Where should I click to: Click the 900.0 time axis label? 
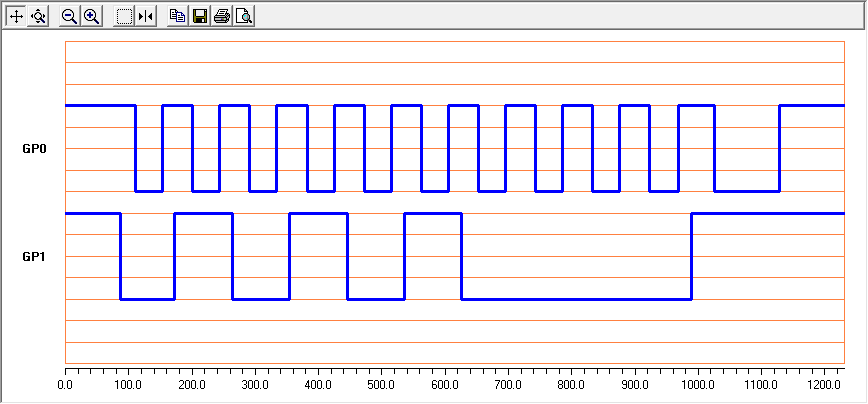pyautogui.click(x=634, y=384)
